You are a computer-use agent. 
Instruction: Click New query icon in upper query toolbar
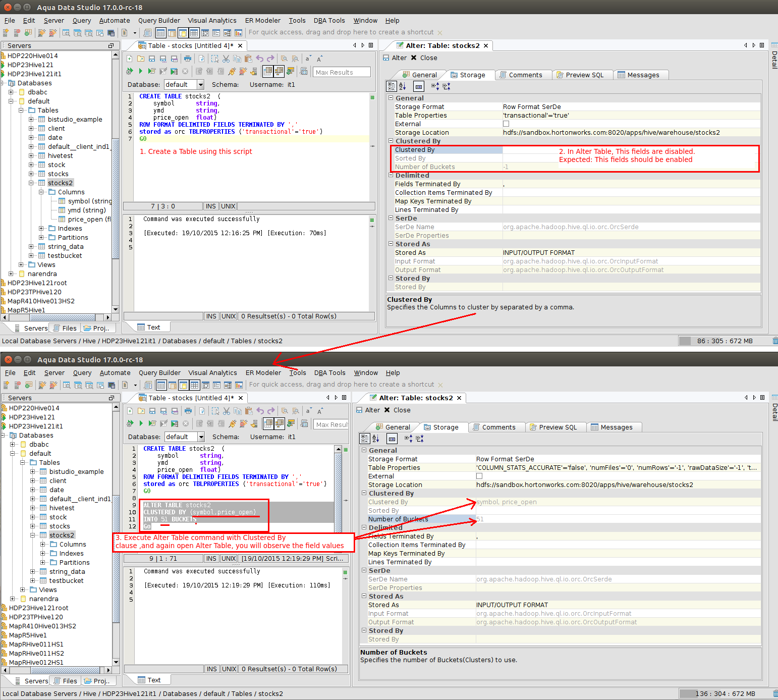pos(130,59)
